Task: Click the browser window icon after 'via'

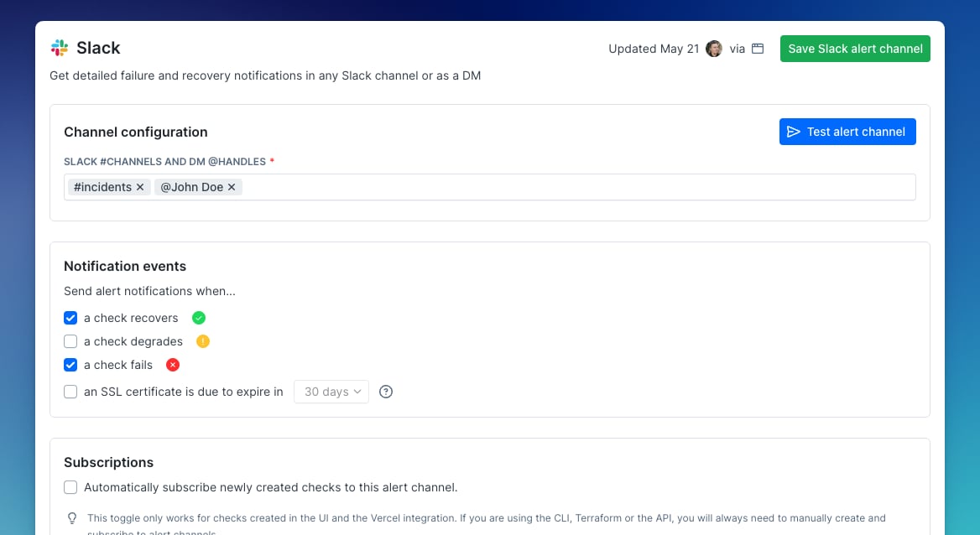Action: tap(758, 49)
